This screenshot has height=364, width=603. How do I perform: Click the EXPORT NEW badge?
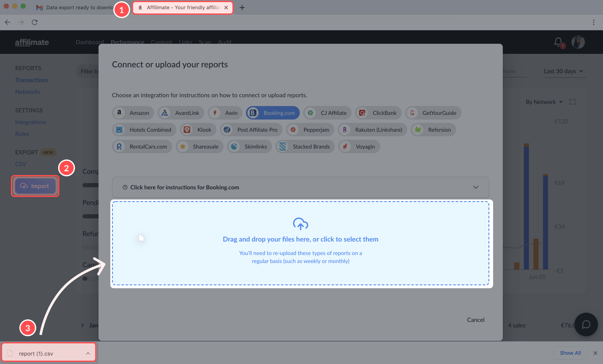(x=48, y=152)
